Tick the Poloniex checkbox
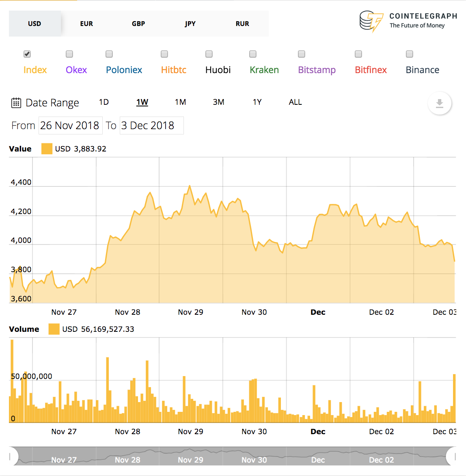Image resolution: width=466 pixels, height=476 pixels. [109, 54]
